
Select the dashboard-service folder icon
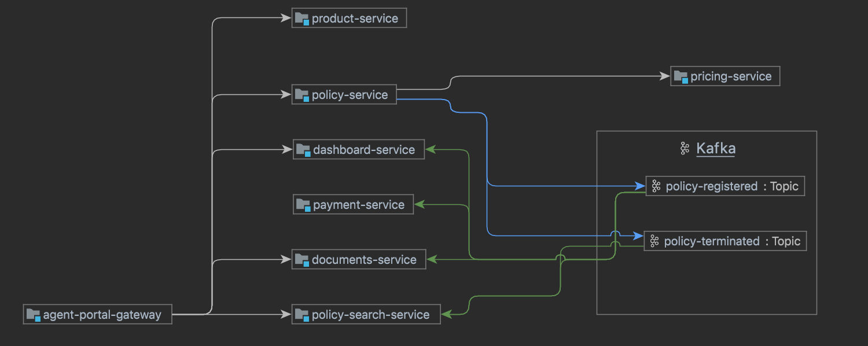(303, 150)
